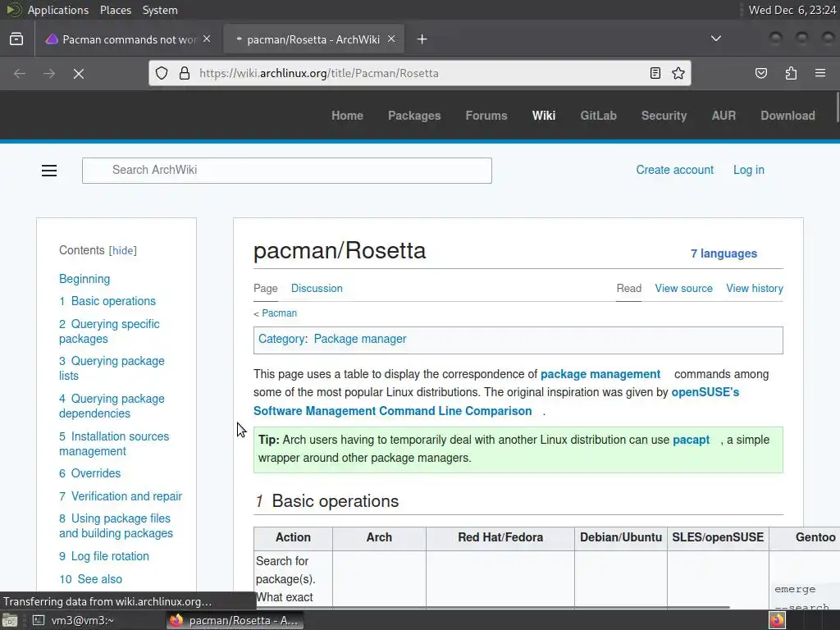Click pacman/Rosetta Firefox taskbar button
The width and height of the screenshot is (840, 630).
pos(235,620)
